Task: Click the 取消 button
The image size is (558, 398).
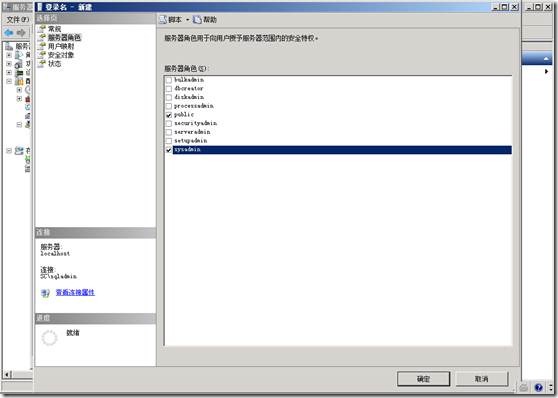Action: (482, 379)
